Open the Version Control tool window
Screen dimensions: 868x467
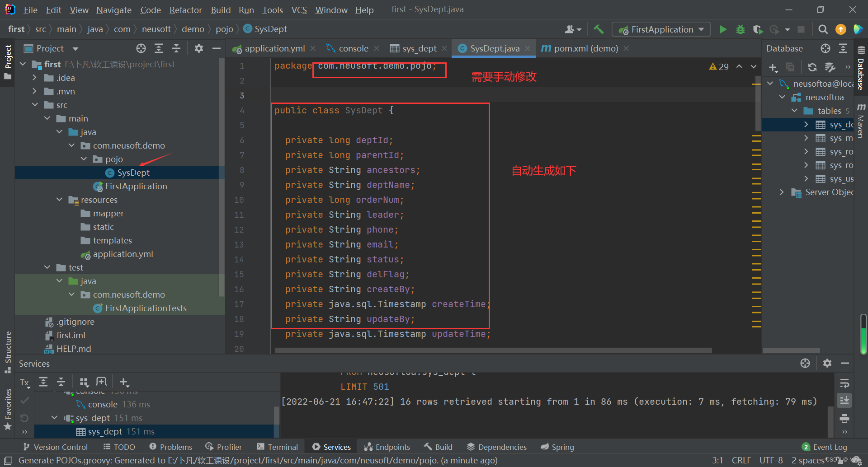click(x=55, y=447)
